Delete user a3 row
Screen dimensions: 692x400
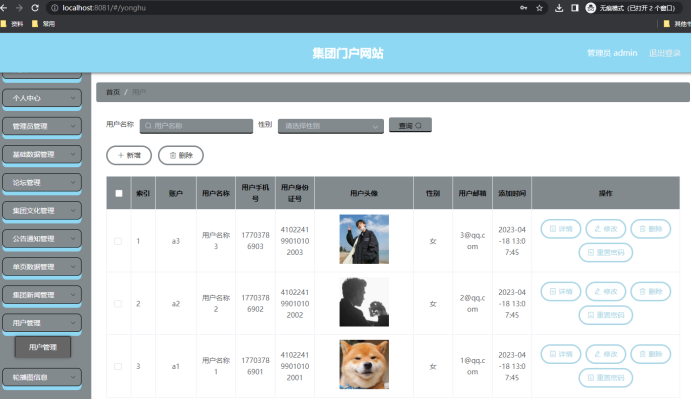click(651, 229)
